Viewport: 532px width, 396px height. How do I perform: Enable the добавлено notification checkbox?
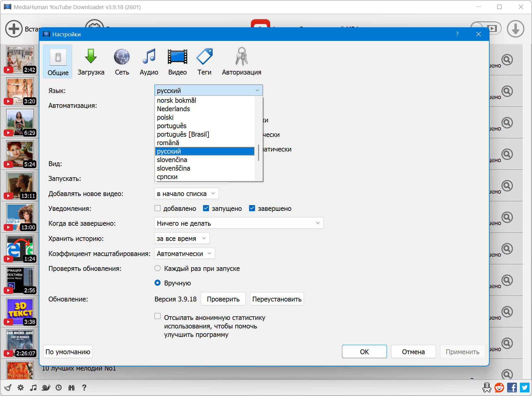158,208
